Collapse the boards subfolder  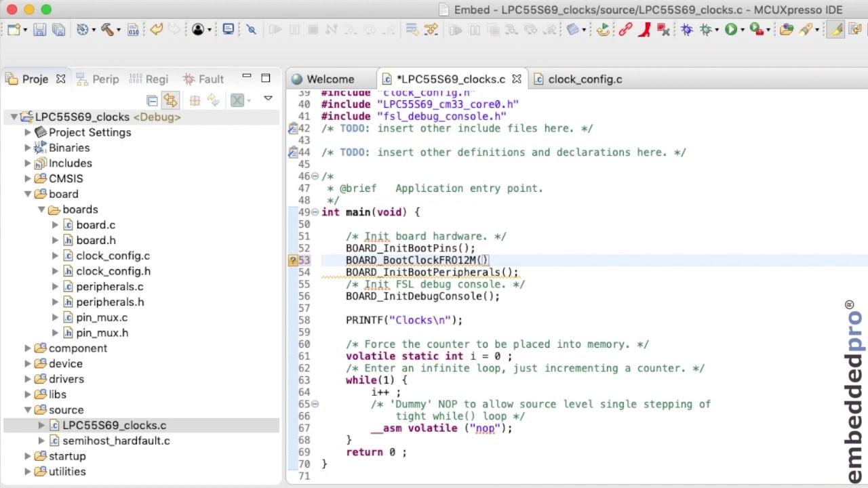41,209
